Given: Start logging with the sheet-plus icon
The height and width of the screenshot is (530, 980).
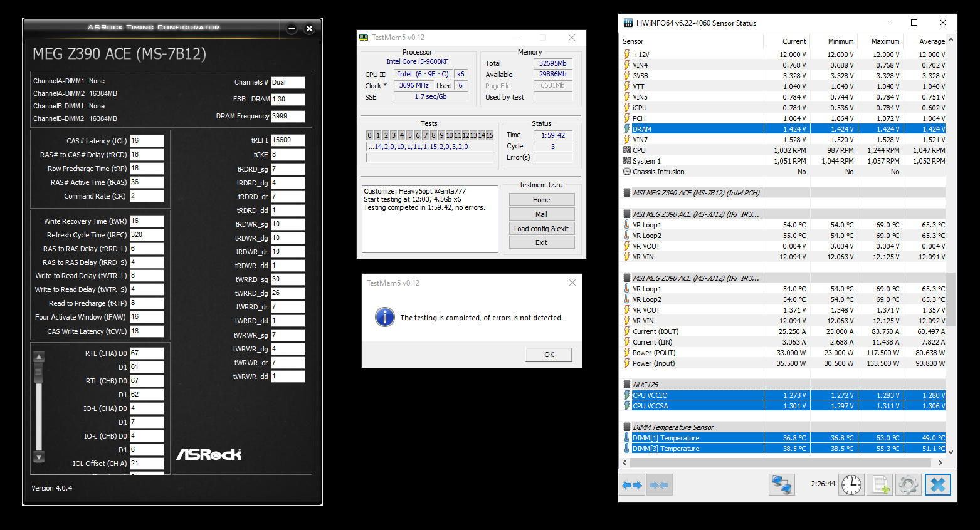Looking at the screenshot, I should click(880, 485).
